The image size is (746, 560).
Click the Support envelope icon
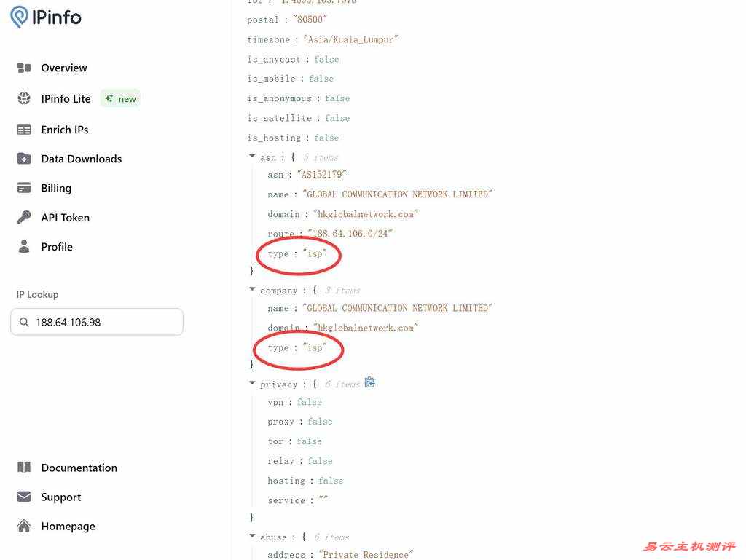24,497
